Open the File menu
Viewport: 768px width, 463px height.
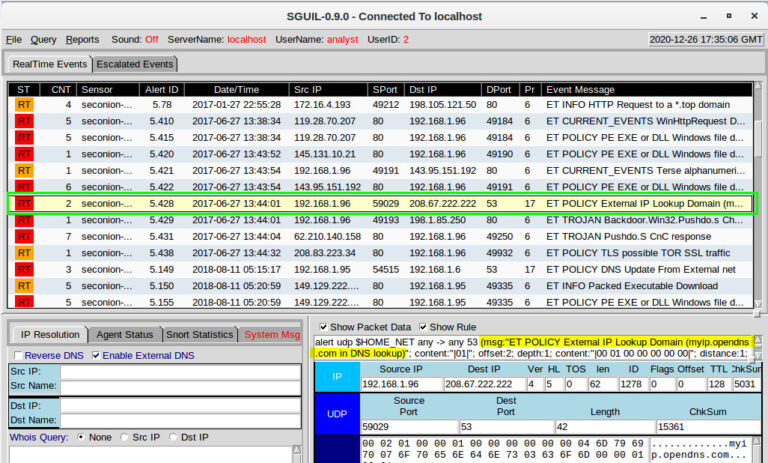tap(13, 39)
